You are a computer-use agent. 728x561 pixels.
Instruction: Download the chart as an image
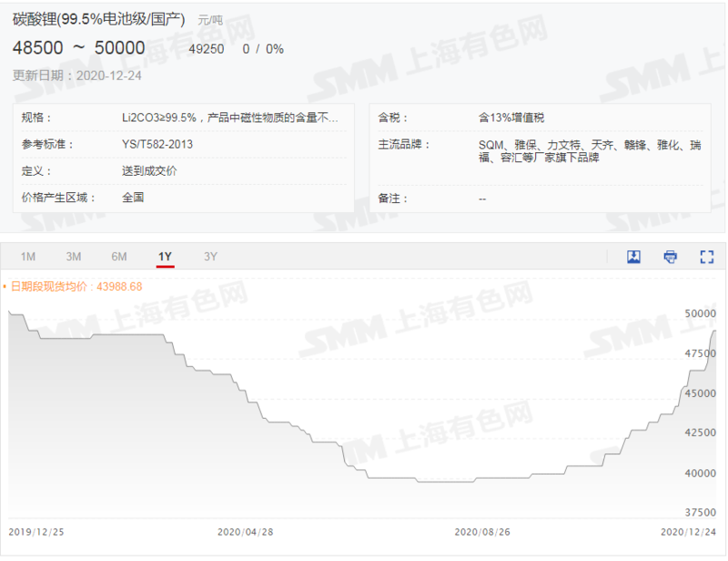point(633,257)
